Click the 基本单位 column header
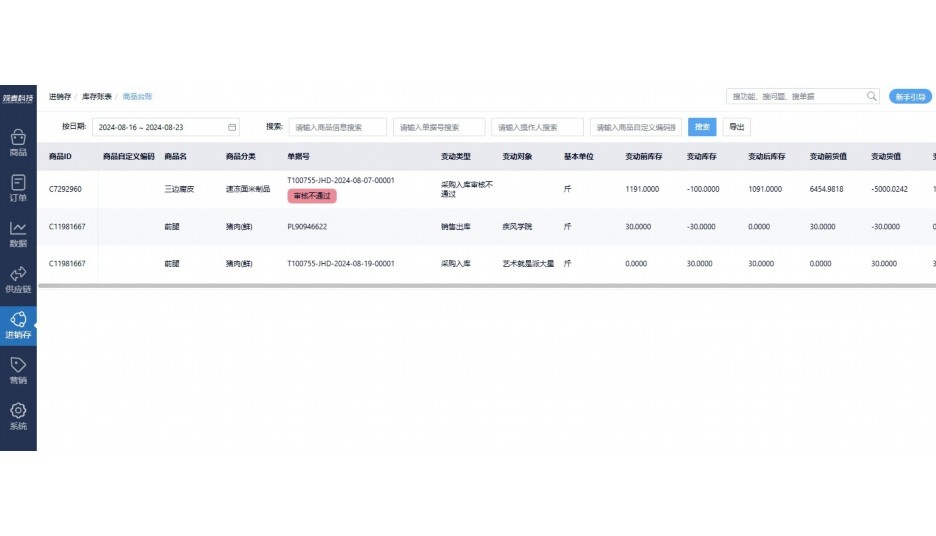Image resolution: width=936 pixels, height=536 pixels. pos(578,156)
